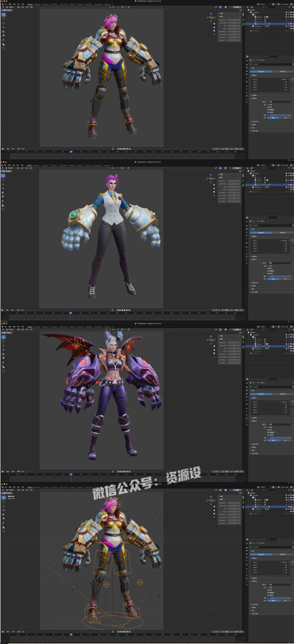This screenshot has height=644, width=294.
Task: Click blue Pose Position button in purple demon window
Action: [261, 394]
